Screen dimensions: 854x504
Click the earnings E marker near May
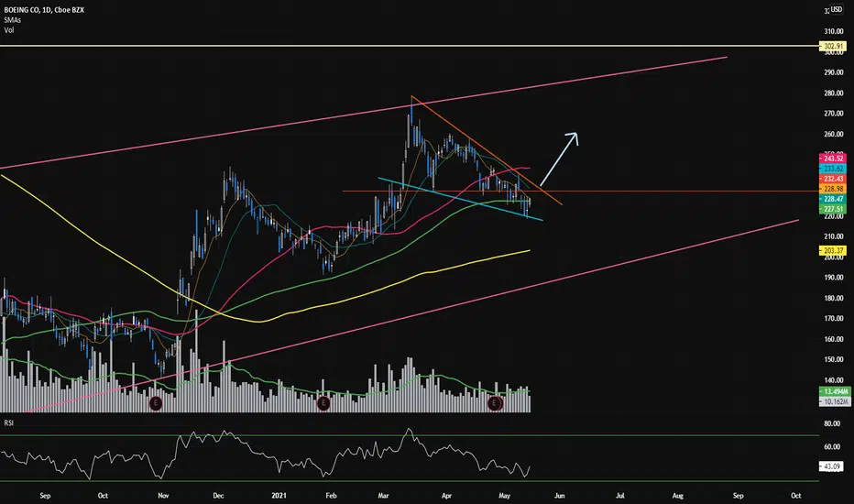pyautogui.click(x=495, y=403)
